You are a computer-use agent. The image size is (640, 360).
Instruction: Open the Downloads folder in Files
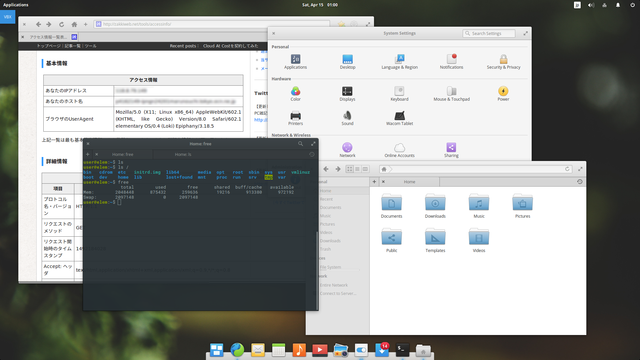point(435,206)
